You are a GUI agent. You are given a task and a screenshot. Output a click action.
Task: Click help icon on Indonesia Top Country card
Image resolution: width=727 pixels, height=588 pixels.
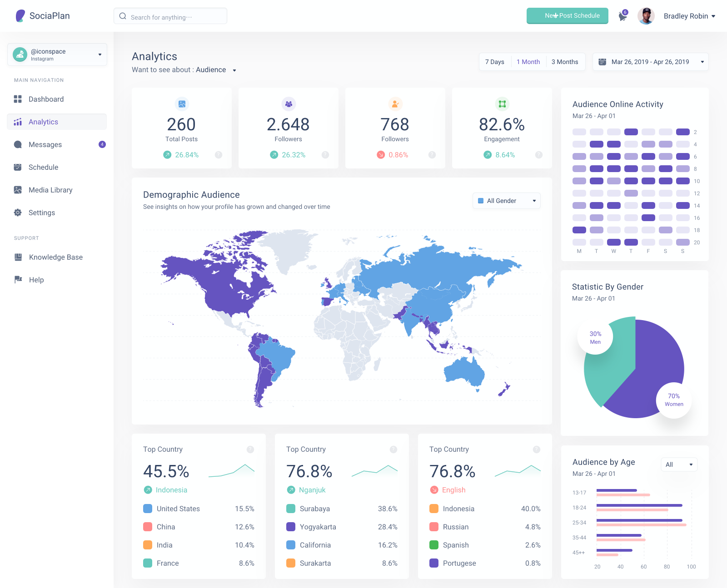[250, 450]
